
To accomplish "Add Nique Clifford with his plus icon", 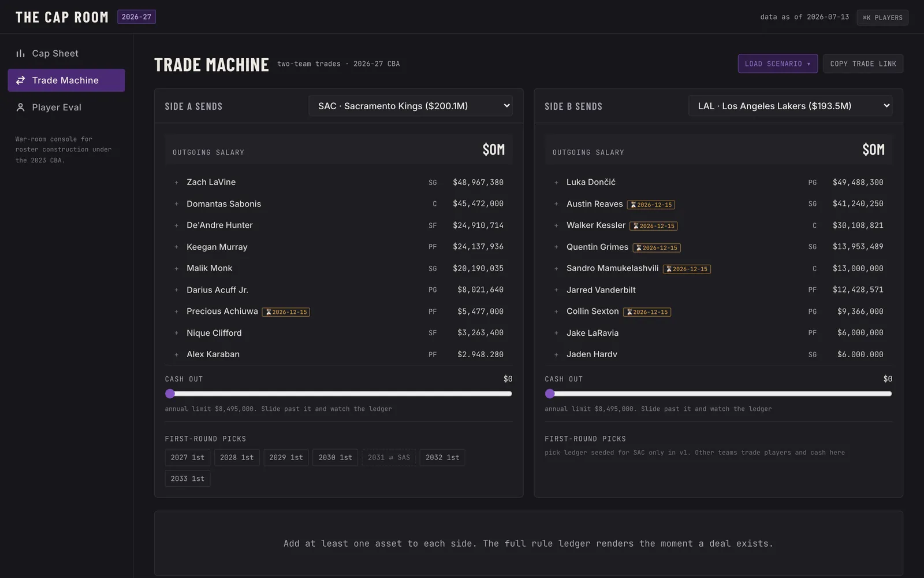I will coord(176,333).
